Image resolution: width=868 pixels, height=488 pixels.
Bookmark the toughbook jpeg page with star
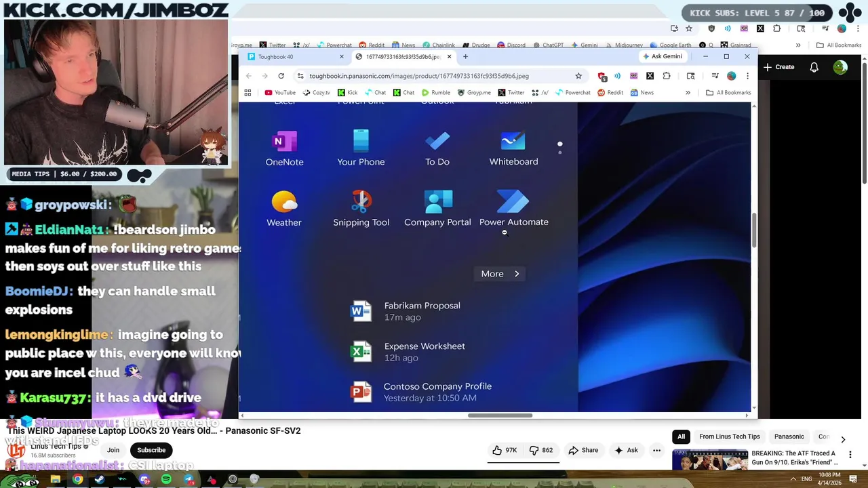click(578, 76)
